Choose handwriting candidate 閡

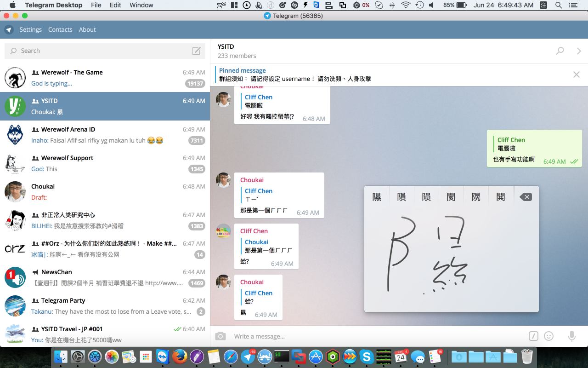(x=451, y=197)
